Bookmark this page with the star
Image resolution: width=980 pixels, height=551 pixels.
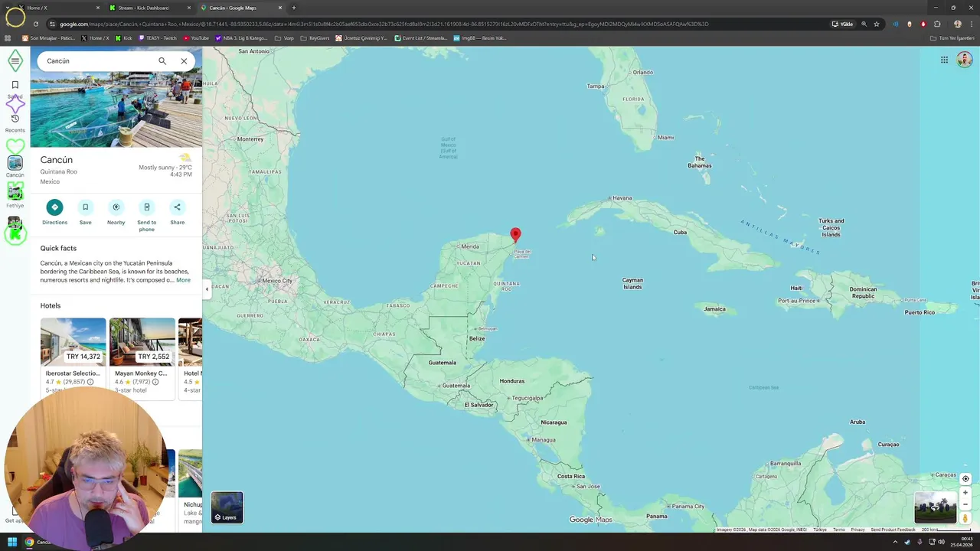click(x=877, y=24)
